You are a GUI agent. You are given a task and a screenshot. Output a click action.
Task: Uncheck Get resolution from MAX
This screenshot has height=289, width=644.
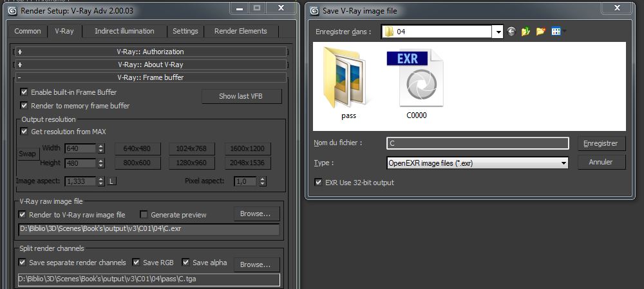coord(24,132)
